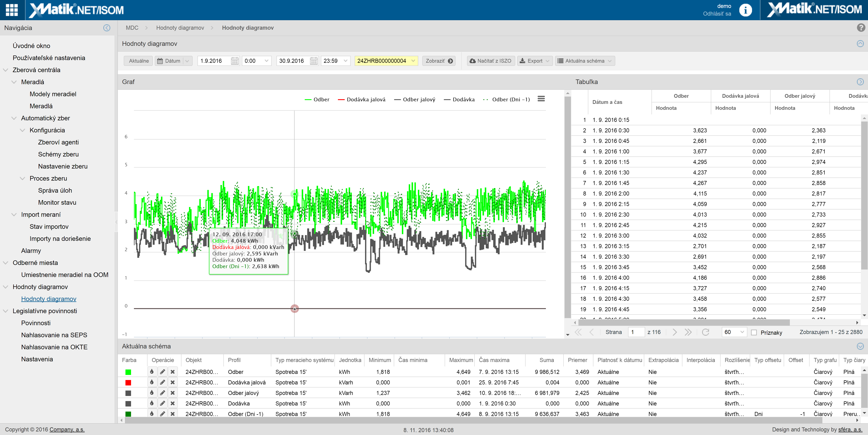The width and height of the screenshot is (868, 435).
Task: Delete the Odber jalový row with the X icon
Action: (x=173, y=393)
